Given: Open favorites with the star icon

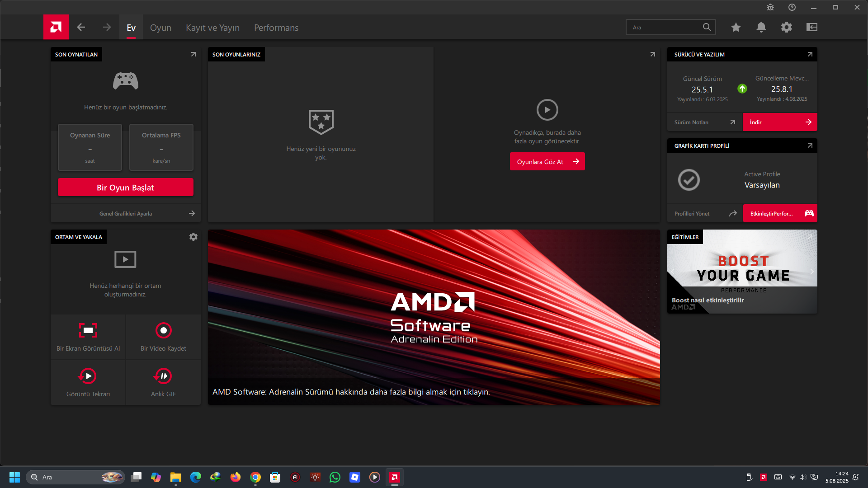Looking at the screenshot, I should pos(736,27).
